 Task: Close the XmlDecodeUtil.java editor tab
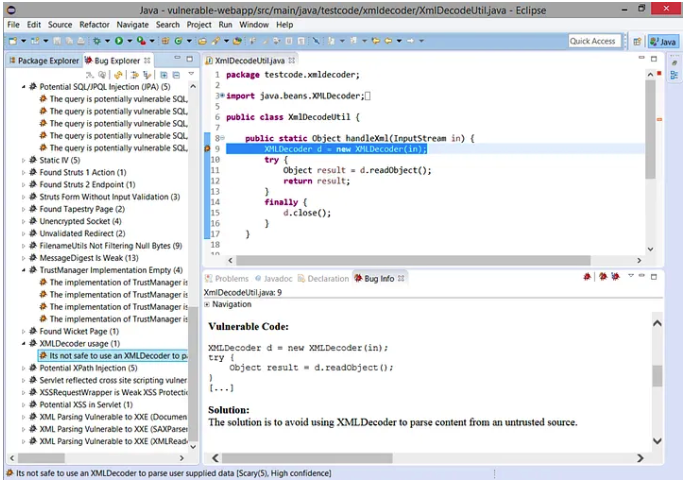(292, 60)
